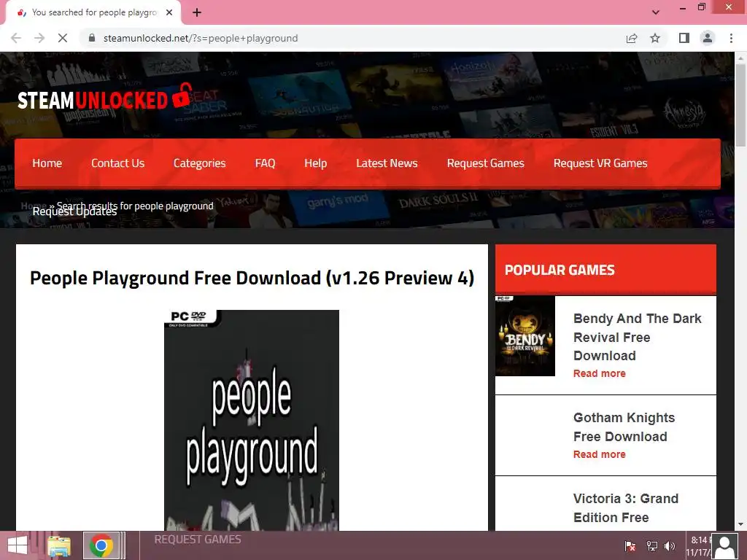The image size is (747, 560).
Task: Click the user avatar in taskbar corner
Action: click(725, 547)
